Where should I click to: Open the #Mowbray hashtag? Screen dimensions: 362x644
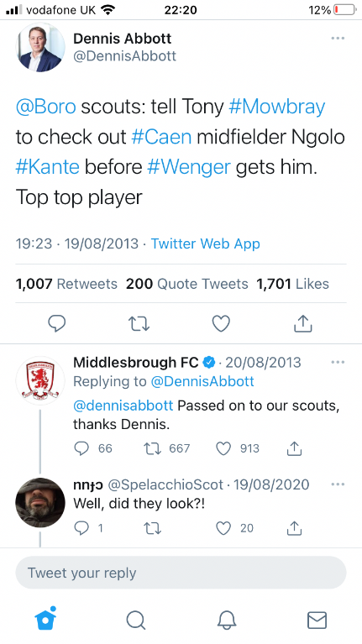(276, 107)
